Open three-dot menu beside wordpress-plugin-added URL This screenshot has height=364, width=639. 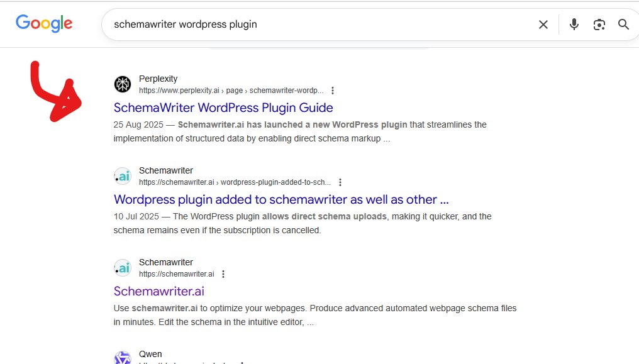(x=340, y=182)
